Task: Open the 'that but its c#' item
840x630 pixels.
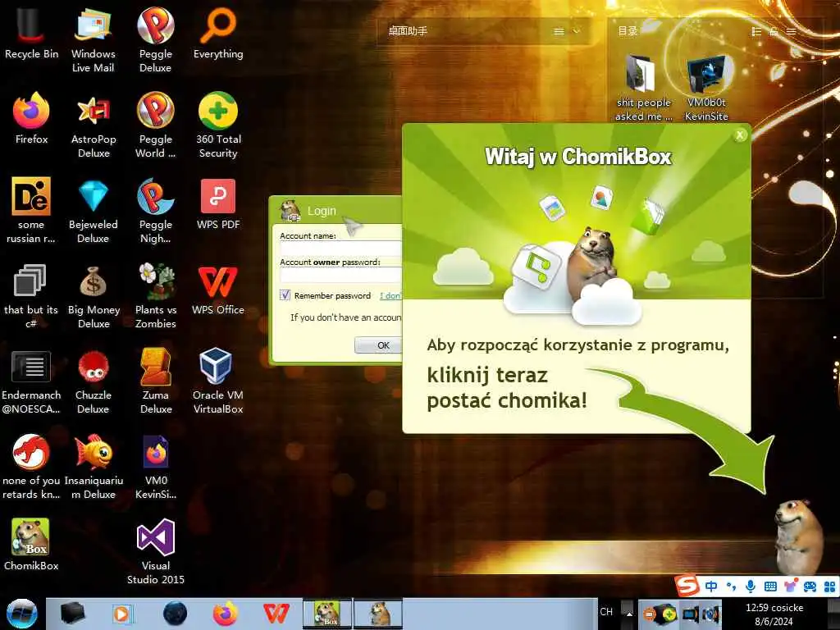Action: (31, 295)
